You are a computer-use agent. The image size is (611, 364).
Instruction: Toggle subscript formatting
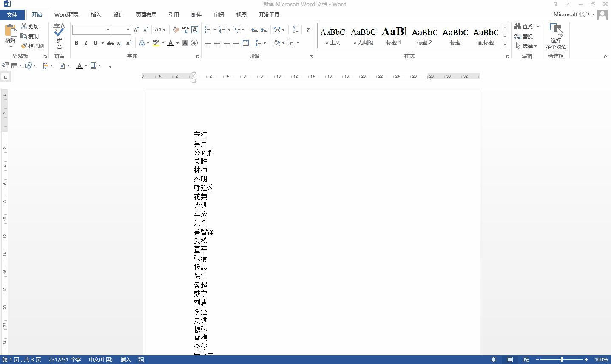119,43
